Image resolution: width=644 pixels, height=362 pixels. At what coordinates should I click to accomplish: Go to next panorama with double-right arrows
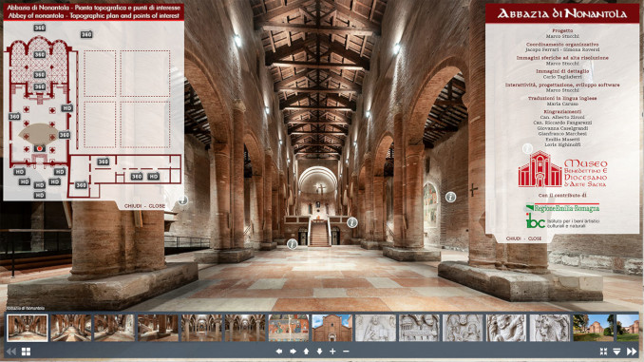tap(632, 352)
